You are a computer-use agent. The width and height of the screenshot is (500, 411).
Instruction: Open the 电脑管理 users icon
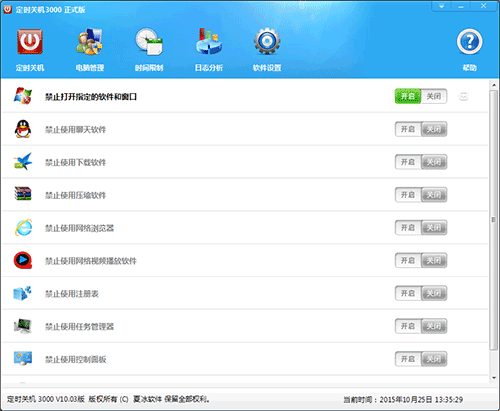[x=89, y=42]
